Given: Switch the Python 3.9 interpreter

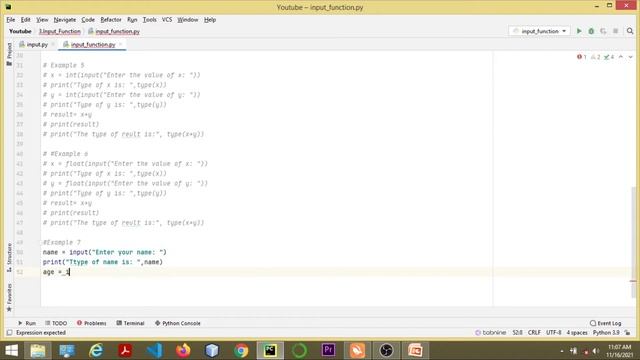Looking at the screenshot, I should pos(606,333).
